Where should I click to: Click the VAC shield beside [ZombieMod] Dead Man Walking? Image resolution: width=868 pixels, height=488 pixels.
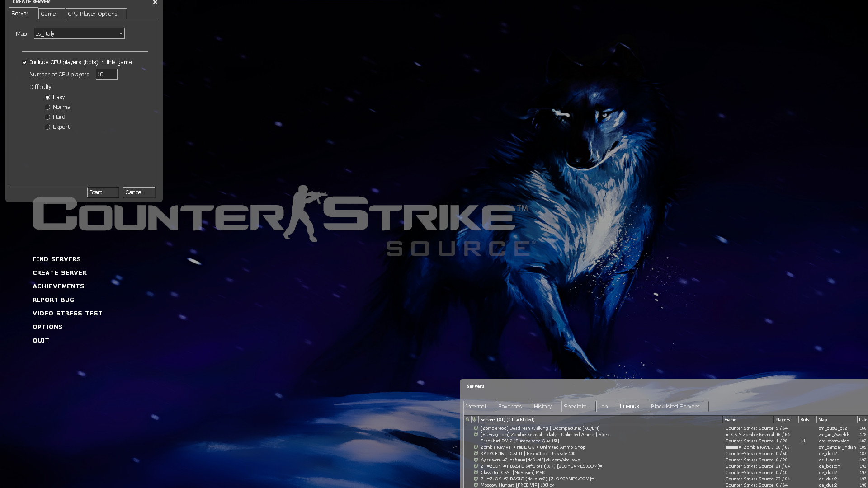(x=476, y=428)
